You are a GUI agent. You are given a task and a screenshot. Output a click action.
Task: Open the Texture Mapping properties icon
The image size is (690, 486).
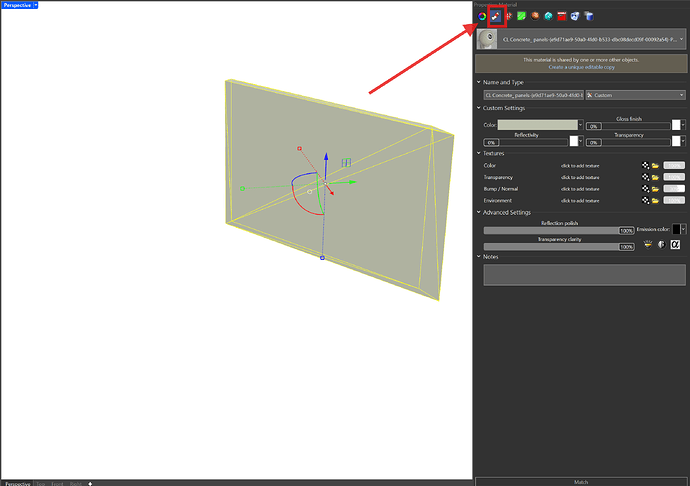coord(509,16)
